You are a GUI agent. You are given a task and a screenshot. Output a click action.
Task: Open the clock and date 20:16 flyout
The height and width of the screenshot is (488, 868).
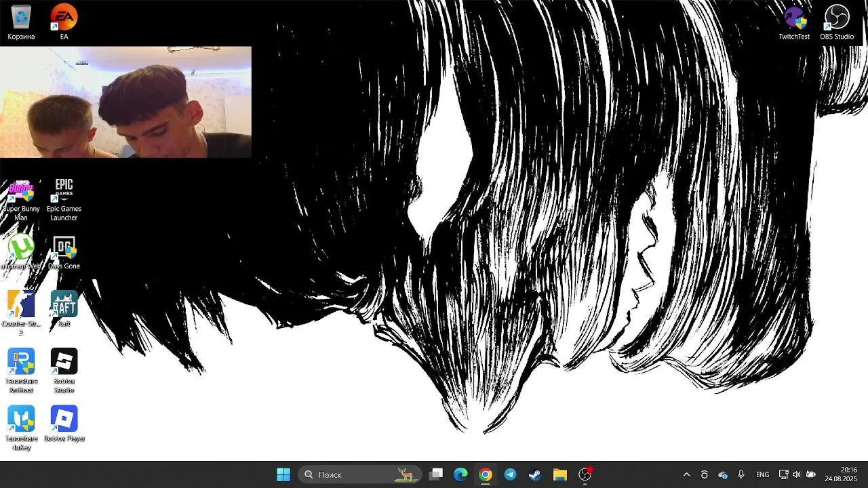[x=841, y=474]
